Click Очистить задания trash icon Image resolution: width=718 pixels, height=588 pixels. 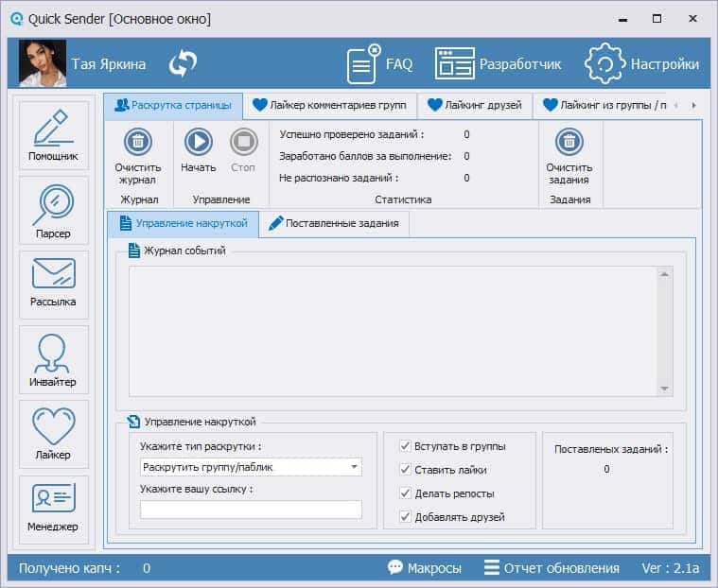pyautogui.click(x=569, y=142)
